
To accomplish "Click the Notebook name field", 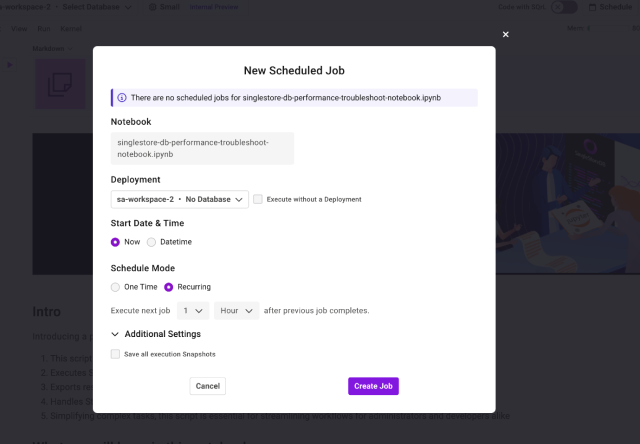I will [202, 149].
